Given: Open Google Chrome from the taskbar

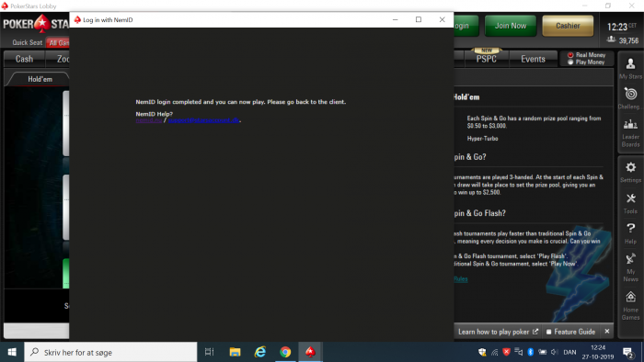Looking at the screenshot, I should pyautogui.click(x=285, y=352).
